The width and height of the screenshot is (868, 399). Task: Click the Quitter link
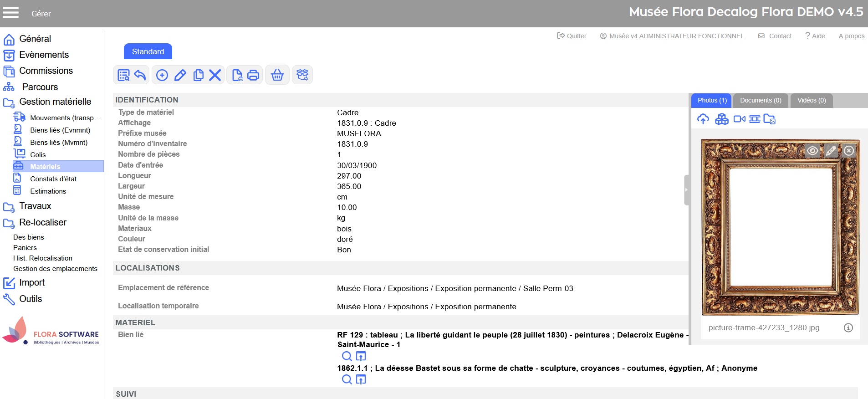572,36
